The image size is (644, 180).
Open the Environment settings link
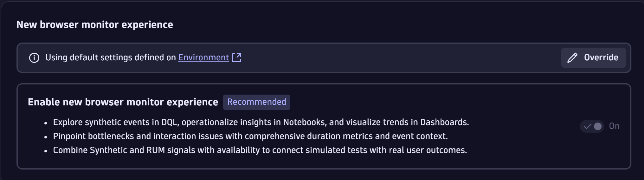click(x=203, y=57)
